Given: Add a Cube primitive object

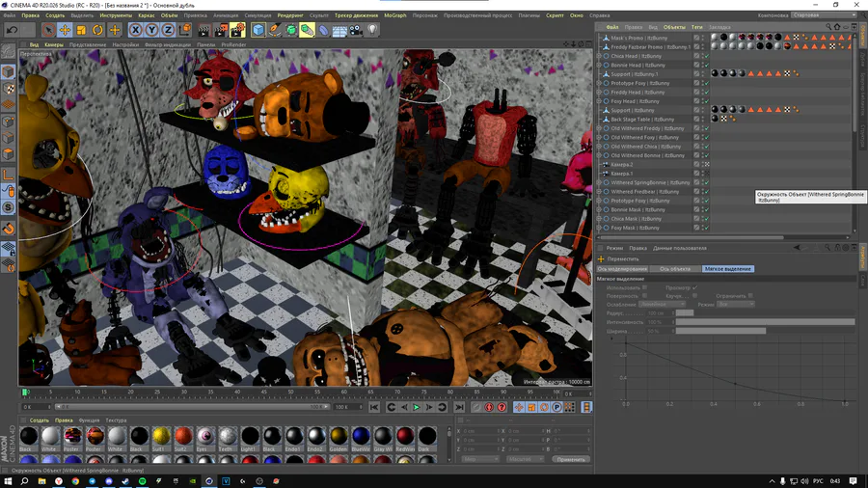Looking at the screenshot, I should tap(258, 30).
